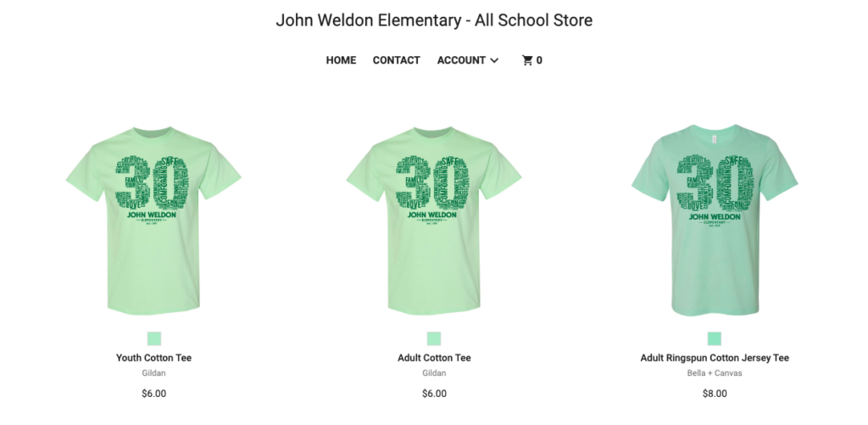Go to the HOME menu item
Viewport: 868px width, 425px height.
(341, 60)
